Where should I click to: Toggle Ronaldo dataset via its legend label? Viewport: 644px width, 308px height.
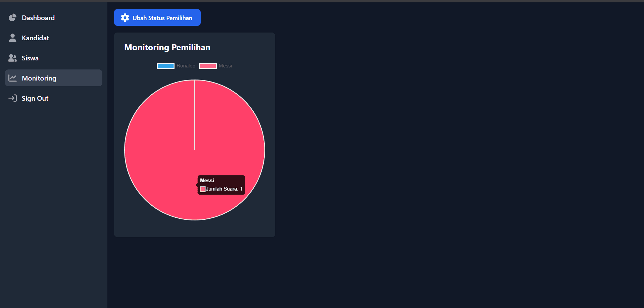[x=186, y=66]
